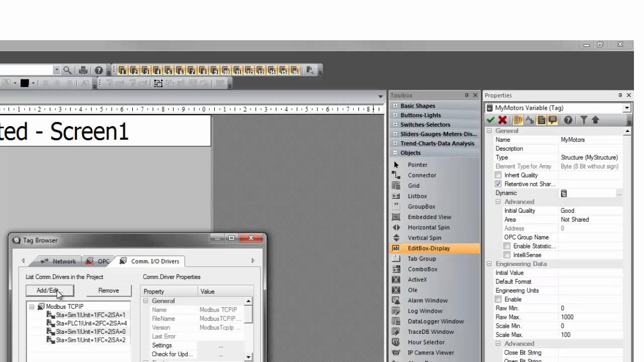Click the red X cancel icon in Properties
This screenshot has width=644, height=362.
tap(502, 120)
